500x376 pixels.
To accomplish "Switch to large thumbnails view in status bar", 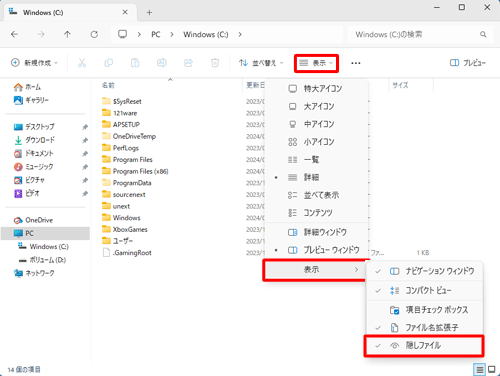I will (x=492, y=369).
